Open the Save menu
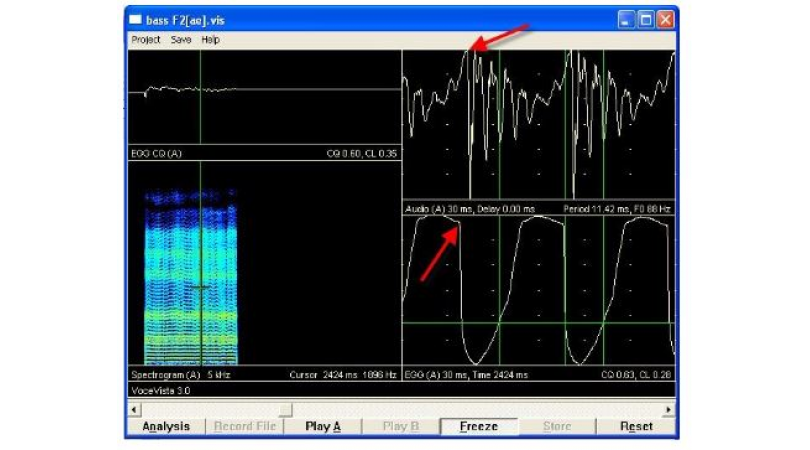810x450 pixels. 181,40
